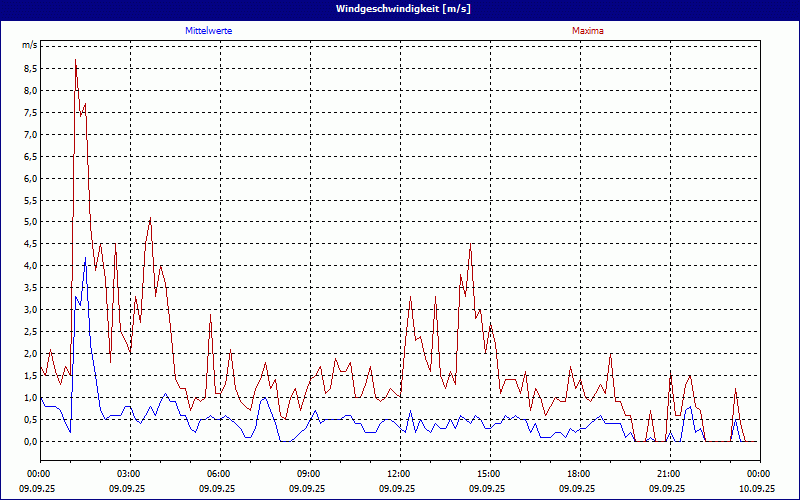Viewport: 800px width, 500px height.
Task: Select the red Maxima legend label
Action: click(x=588, y=31)
